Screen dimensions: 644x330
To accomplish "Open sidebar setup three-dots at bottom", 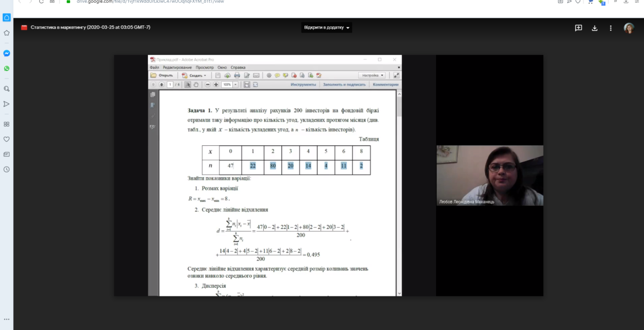I will tap(7, 319).
